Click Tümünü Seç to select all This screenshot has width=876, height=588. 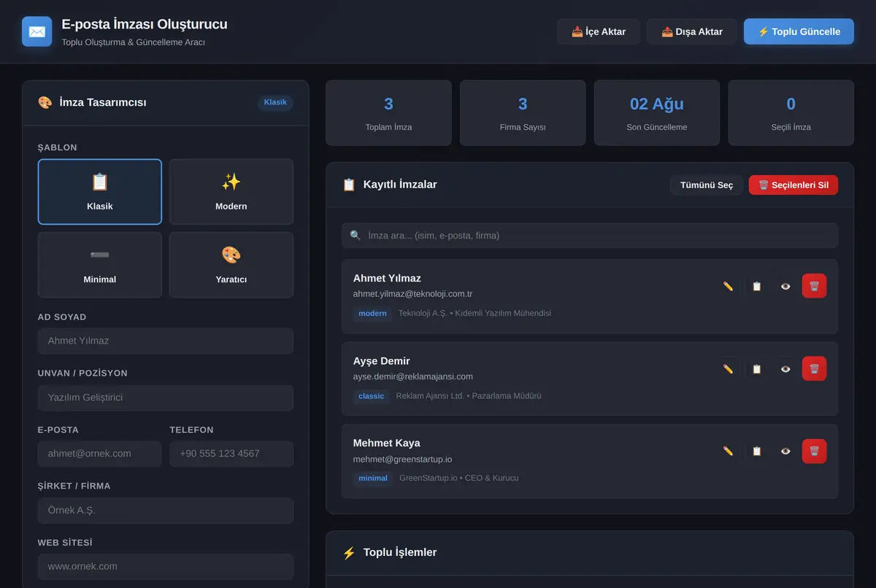pos(707,185)
